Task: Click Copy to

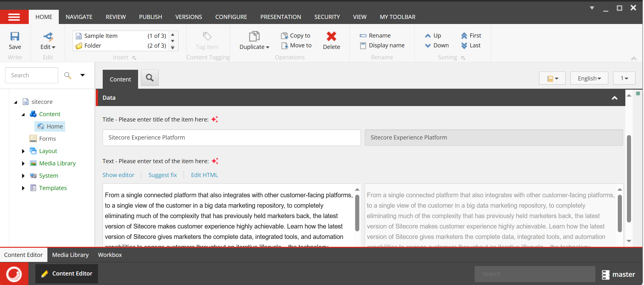Action: 296,36
